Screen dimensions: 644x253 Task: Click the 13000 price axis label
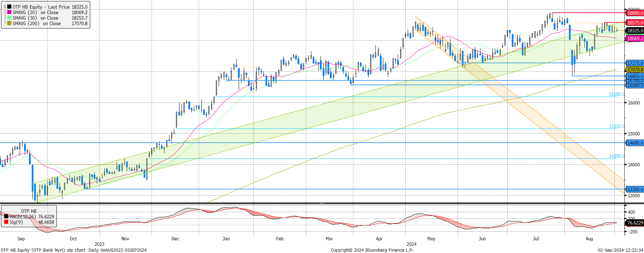click(x=634, y=196)
